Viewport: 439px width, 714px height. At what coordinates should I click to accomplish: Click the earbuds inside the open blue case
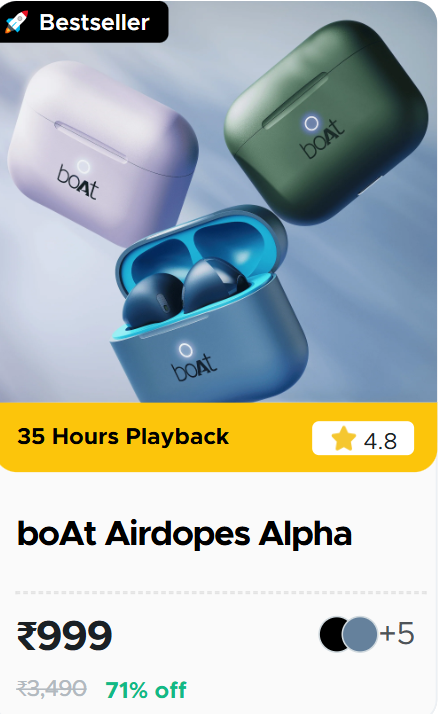185,291
